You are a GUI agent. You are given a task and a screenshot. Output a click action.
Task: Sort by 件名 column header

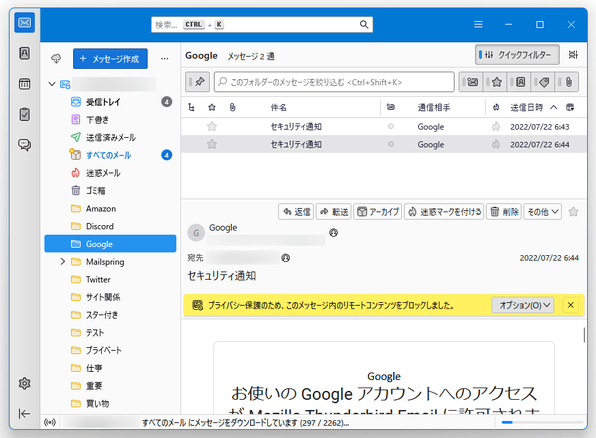point(278,108)
